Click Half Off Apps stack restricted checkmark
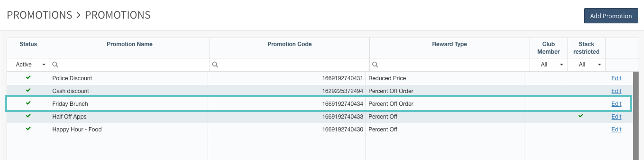Viewport: 644px width, 160px height. [581, 116]
